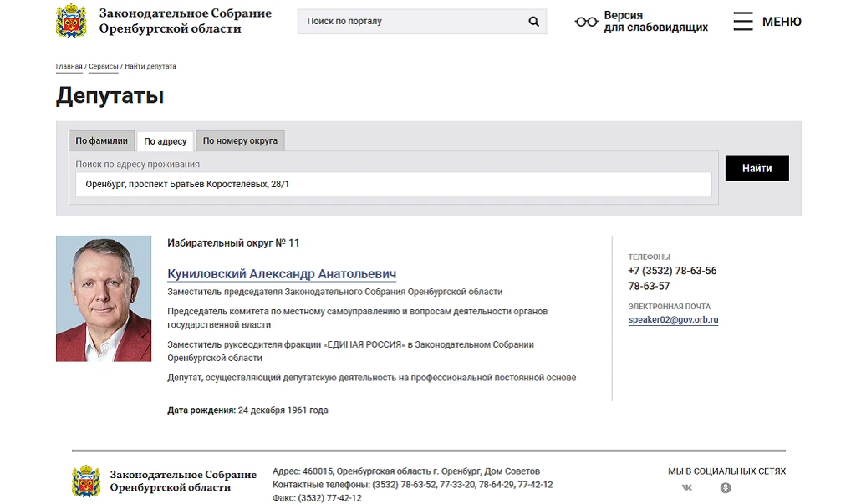856x504 pixels.
Task: Switch to the По фамилии tab
Action: (x=101, y=140)
